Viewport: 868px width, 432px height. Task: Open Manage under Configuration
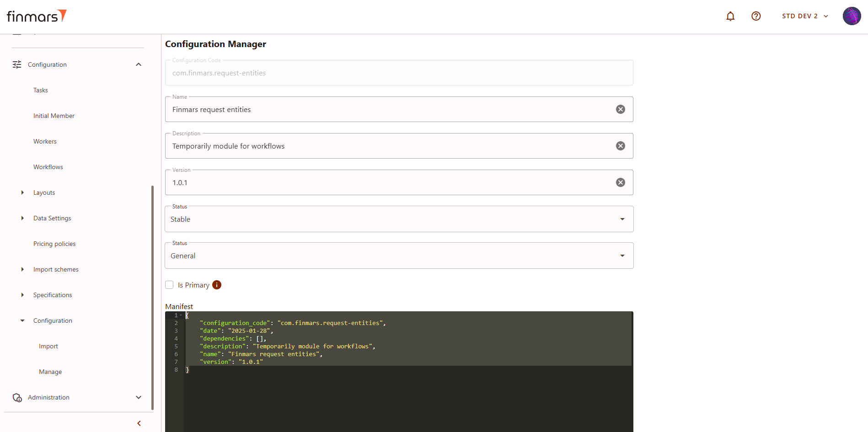(x=50, y=372)
